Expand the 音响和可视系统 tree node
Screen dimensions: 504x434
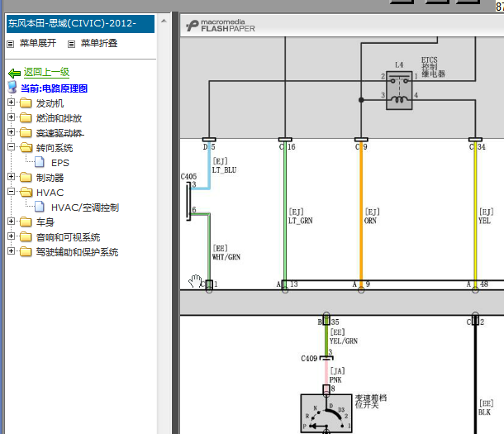point(12,236)
